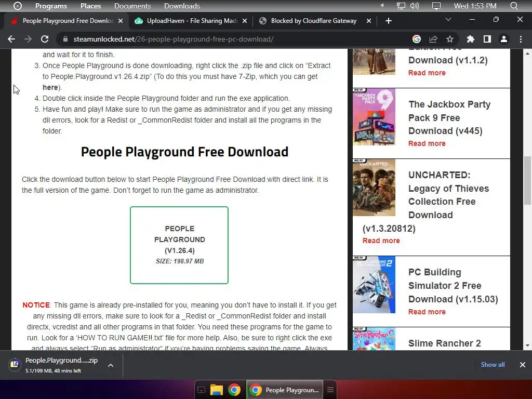The image size is (532, 399).
Task: Open taskbar window list menu
Action: coord(330,390)
